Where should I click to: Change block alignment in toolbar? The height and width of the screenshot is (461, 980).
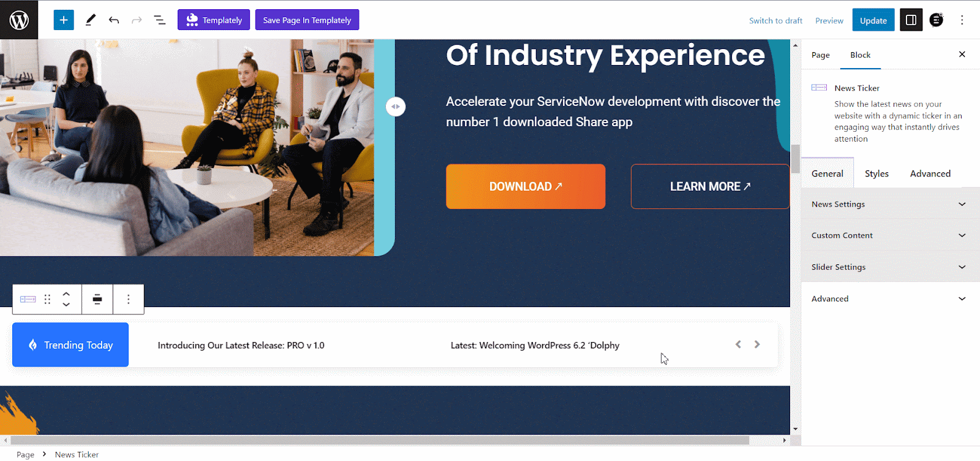click(97, 299)
